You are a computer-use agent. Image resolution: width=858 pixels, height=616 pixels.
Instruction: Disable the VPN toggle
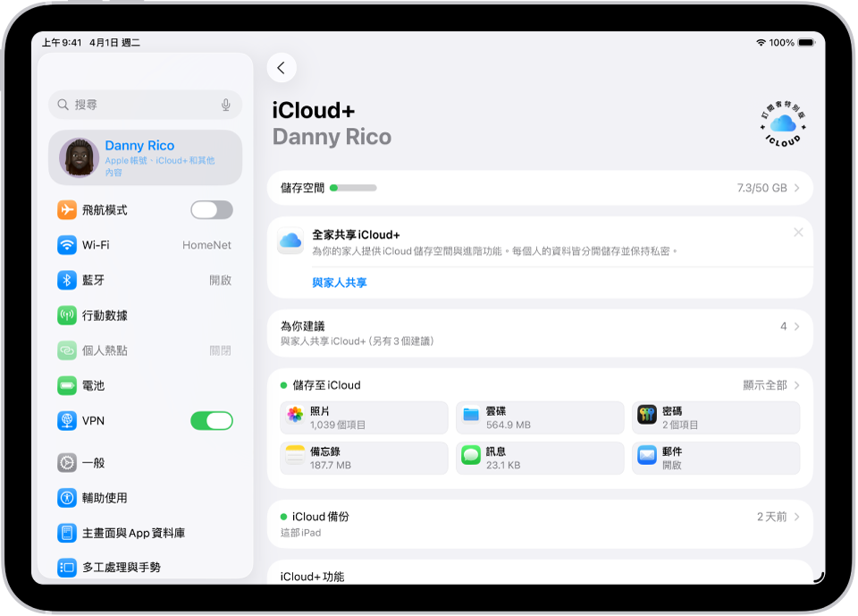click(211, 420)
